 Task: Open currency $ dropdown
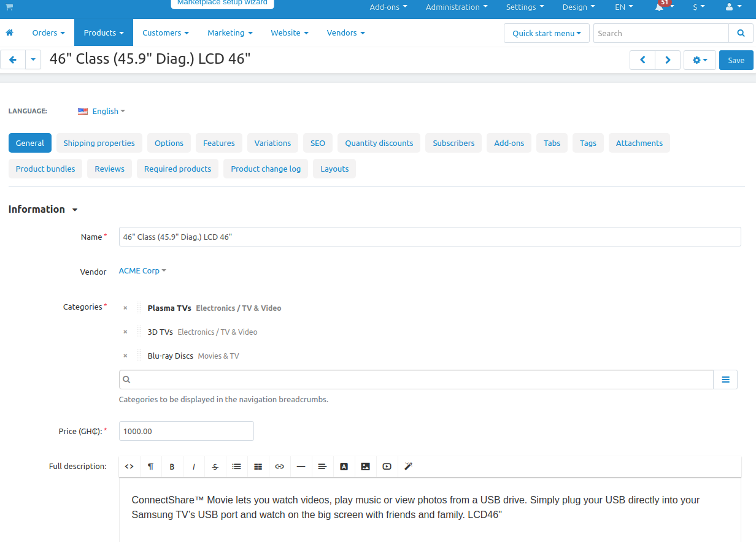699,7
